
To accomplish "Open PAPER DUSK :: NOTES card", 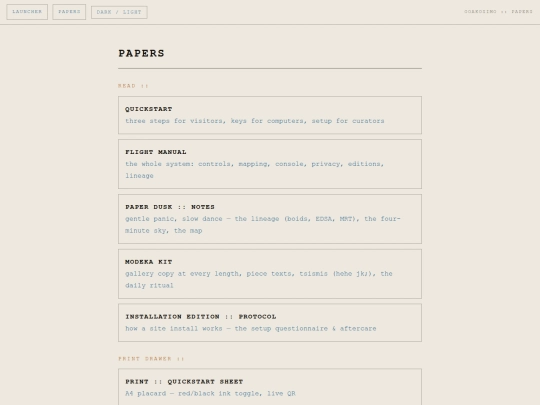I will tap(270, 219).
